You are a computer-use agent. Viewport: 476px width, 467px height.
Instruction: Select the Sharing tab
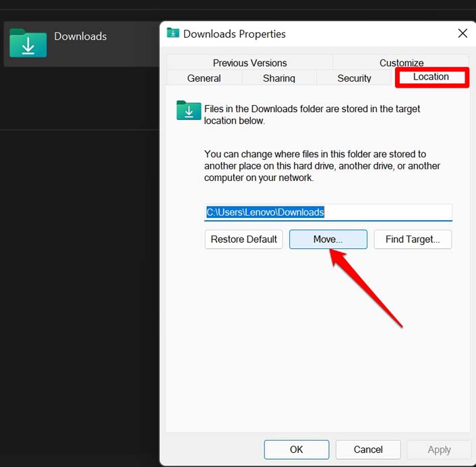278,78
